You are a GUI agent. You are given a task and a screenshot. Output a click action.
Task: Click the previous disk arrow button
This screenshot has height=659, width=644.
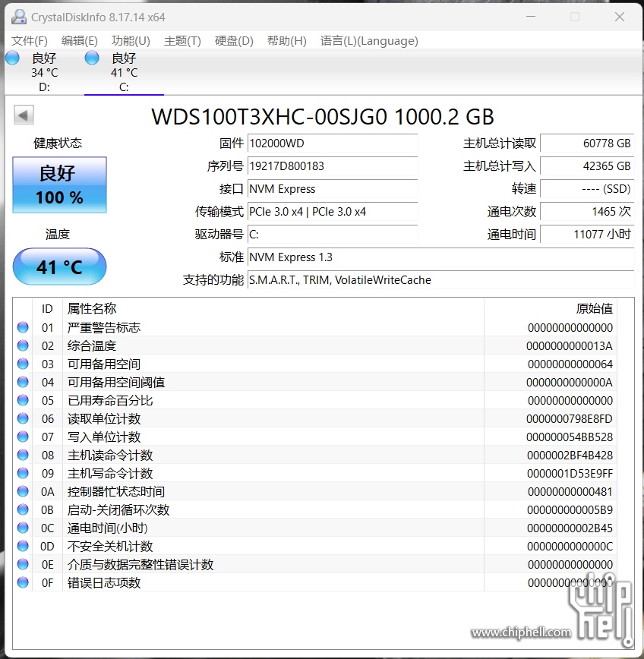click(24, 115)
